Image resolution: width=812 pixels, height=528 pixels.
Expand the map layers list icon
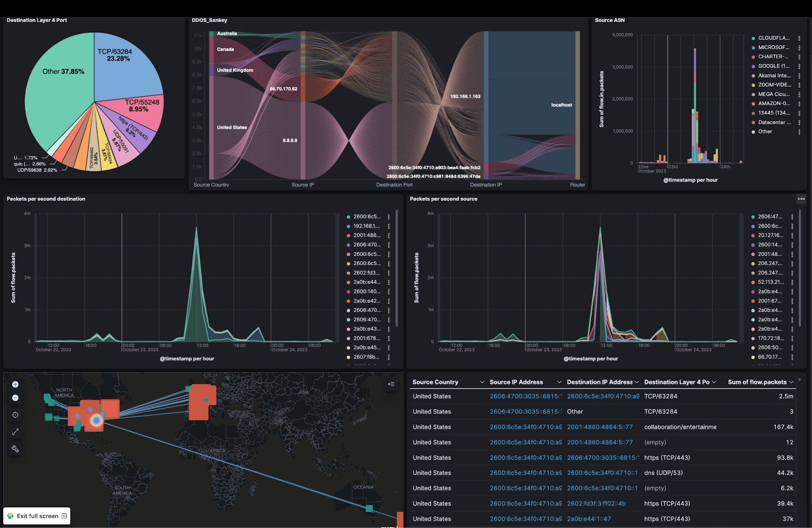tap(391, 384)
